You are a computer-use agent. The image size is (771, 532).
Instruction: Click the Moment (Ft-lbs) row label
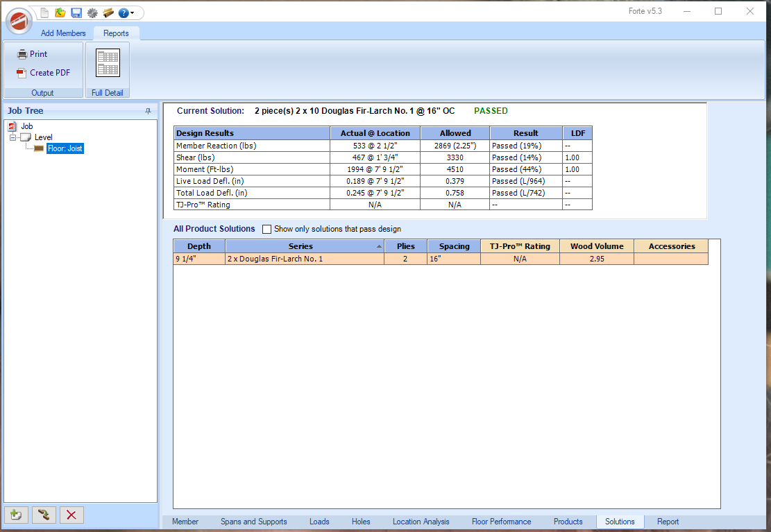(x=205, y=169)
